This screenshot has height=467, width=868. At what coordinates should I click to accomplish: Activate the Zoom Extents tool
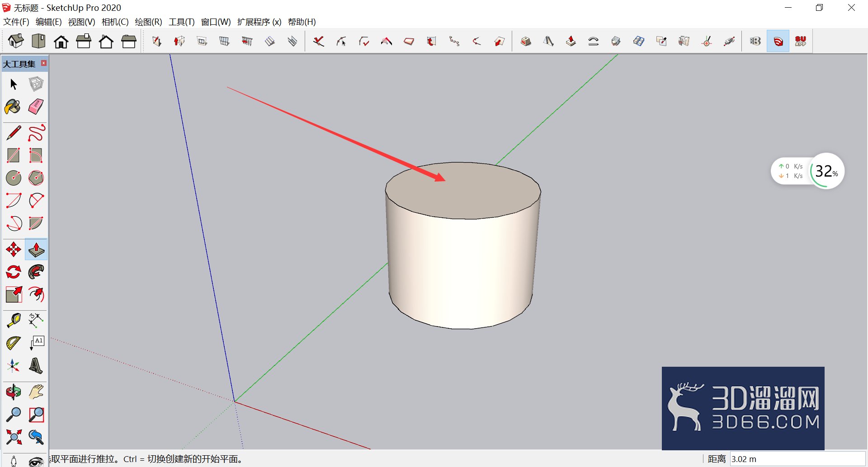tap(14, 437)
